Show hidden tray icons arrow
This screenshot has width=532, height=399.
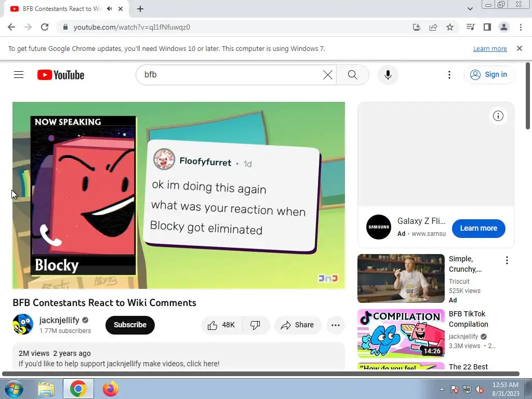click(x=442, y=389)
